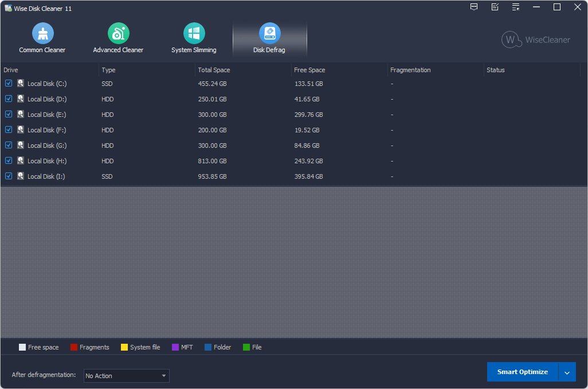
Task: Select the Local Disk (C:) row name
Action: click(x=47, y=84)
